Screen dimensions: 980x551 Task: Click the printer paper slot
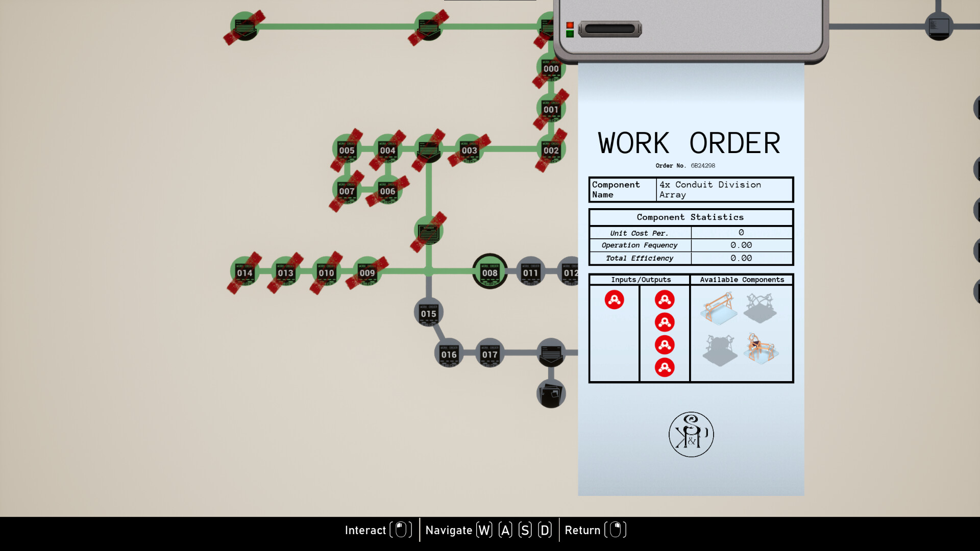(x=610, y=29)
